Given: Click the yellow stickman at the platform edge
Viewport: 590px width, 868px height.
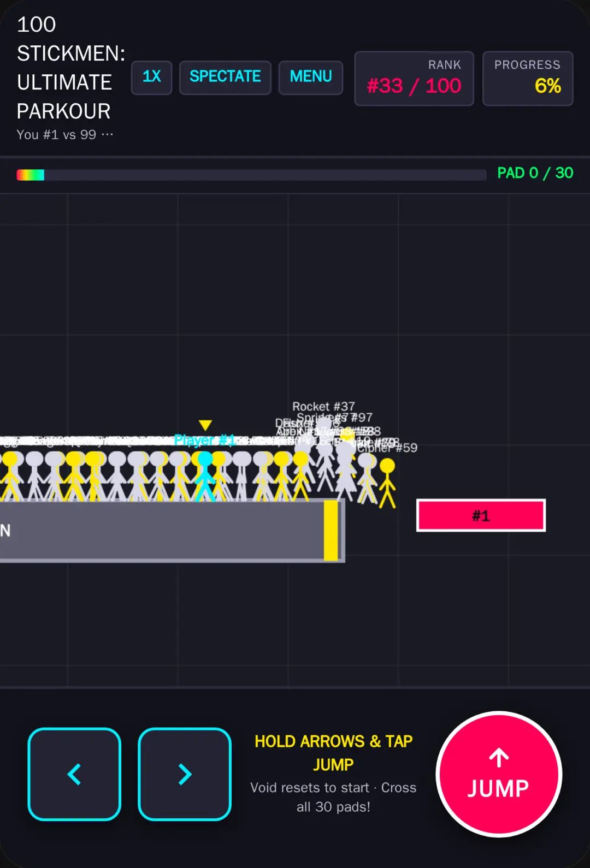Looking at the screenshot, I should pyautogui.click(x=387, y=483).
